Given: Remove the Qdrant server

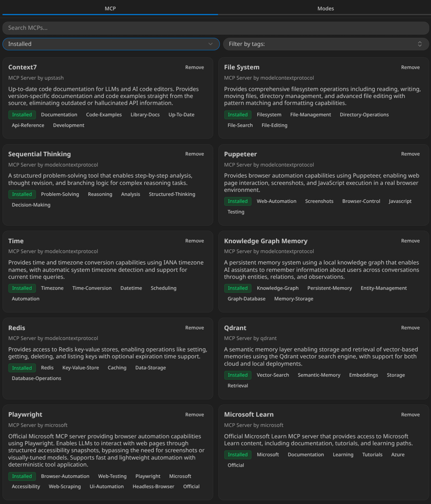Looking at the screenshot, I should [x=410, y=328].
